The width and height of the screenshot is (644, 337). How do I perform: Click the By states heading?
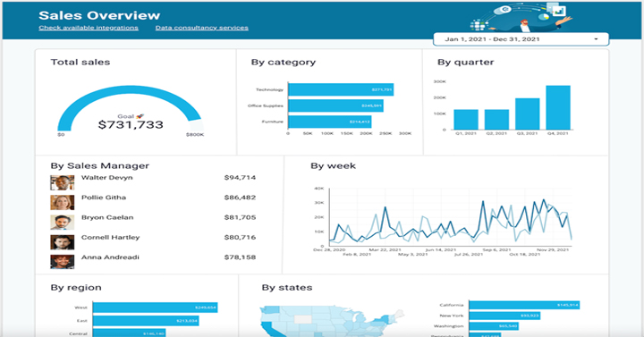287,288
